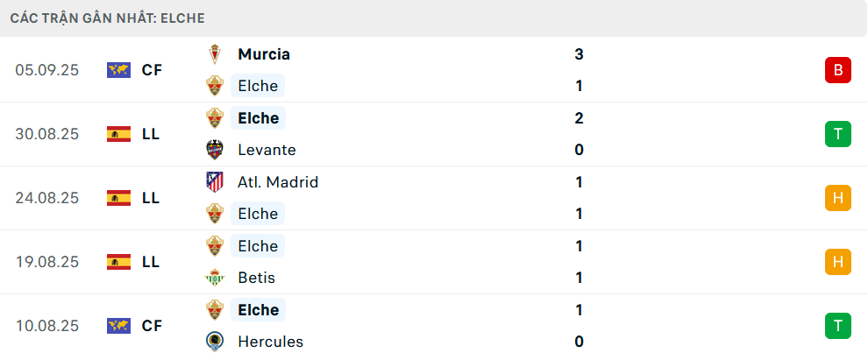
Task: Click the green T badge for Elche–Hercules
Action: pyautogui.click(x=838, y=326)
